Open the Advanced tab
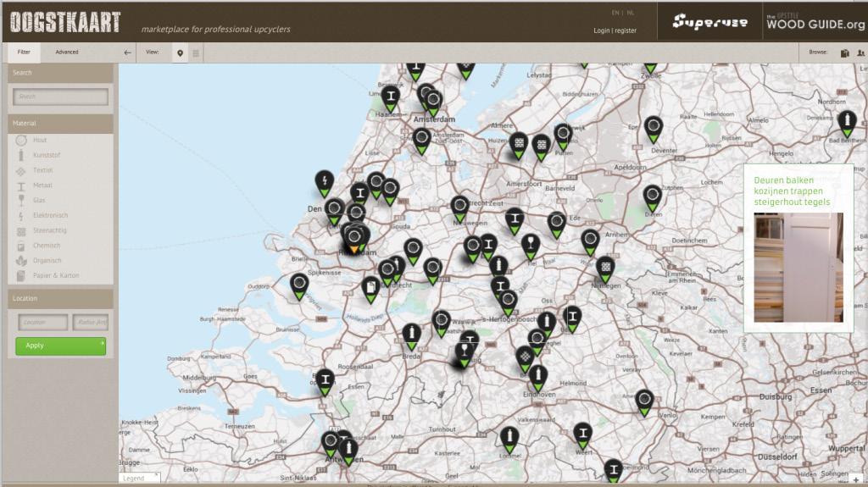This screenshot has width=868, height=487. [x=67, y=52]
